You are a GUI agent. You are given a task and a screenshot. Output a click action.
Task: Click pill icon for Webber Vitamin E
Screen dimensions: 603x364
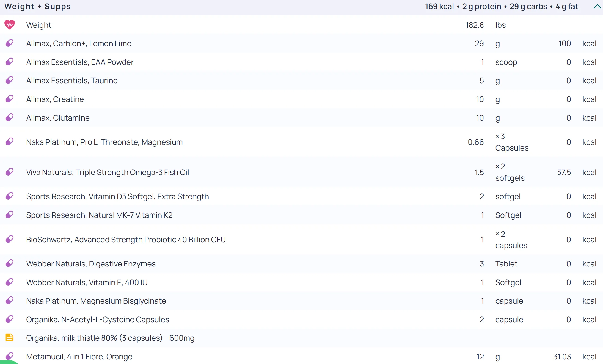pos(10,282)
